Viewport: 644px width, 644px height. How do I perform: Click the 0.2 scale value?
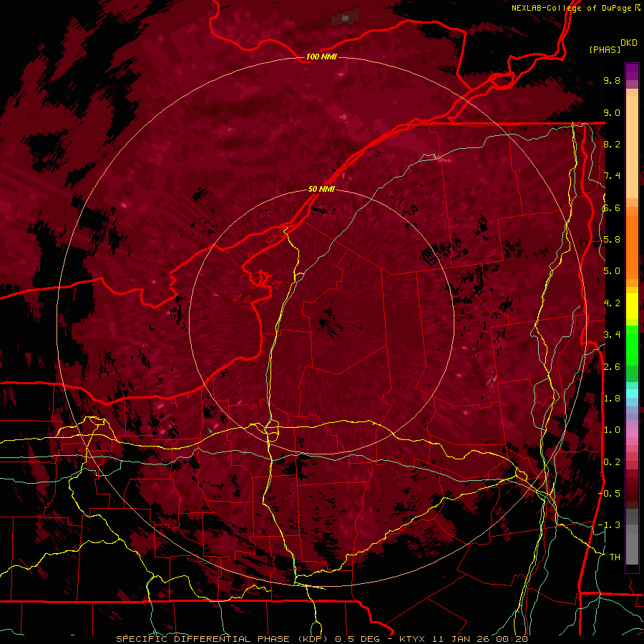(x=612, y=462)
